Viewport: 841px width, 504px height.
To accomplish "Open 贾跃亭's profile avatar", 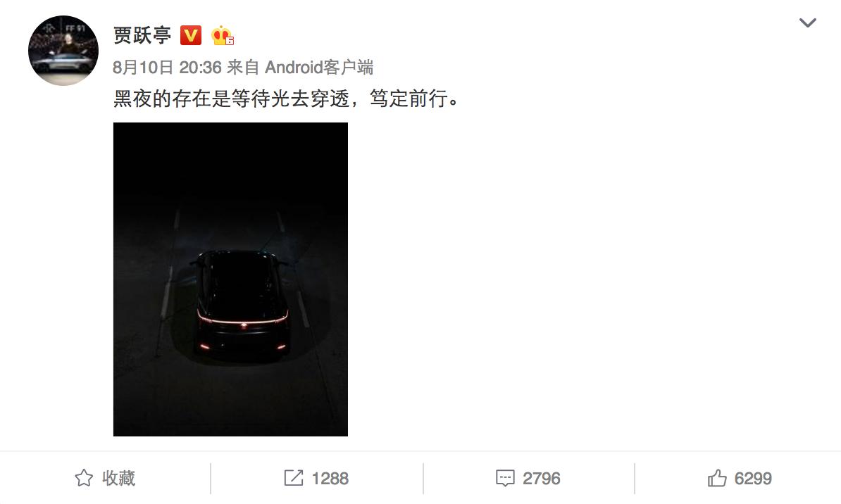I will tap(63, 51).
